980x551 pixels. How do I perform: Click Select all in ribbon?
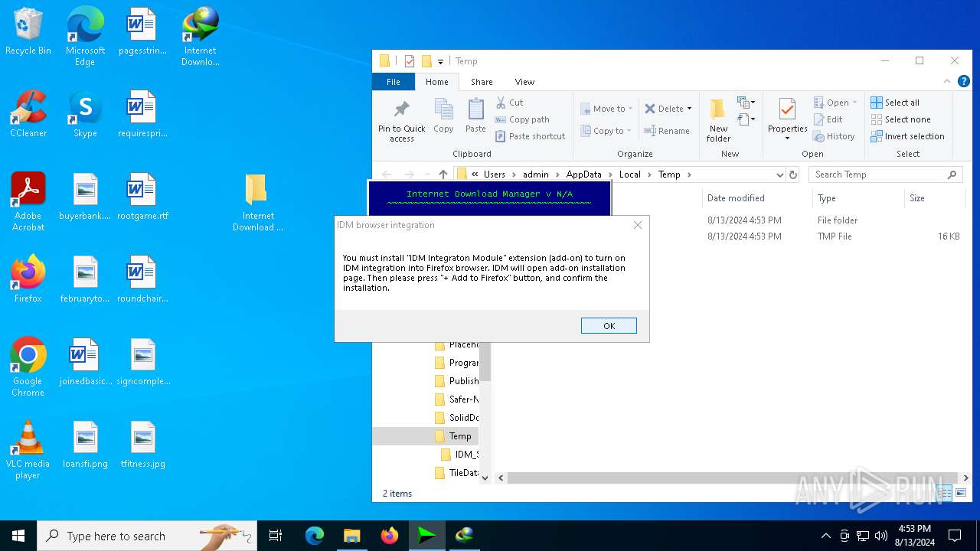tap(895, 103)
